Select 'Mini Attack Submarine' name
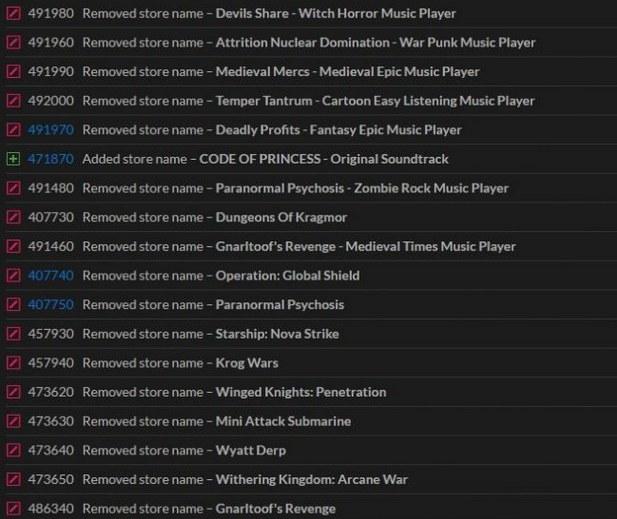The width and height of the screenshot is (617, 519). pos(283,421)
